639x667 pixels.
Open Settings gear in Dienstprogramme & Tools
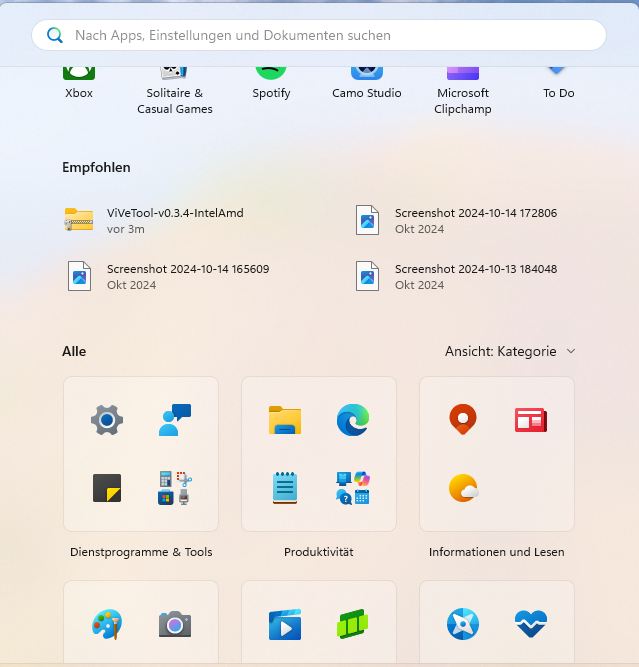tap(107, 420)
